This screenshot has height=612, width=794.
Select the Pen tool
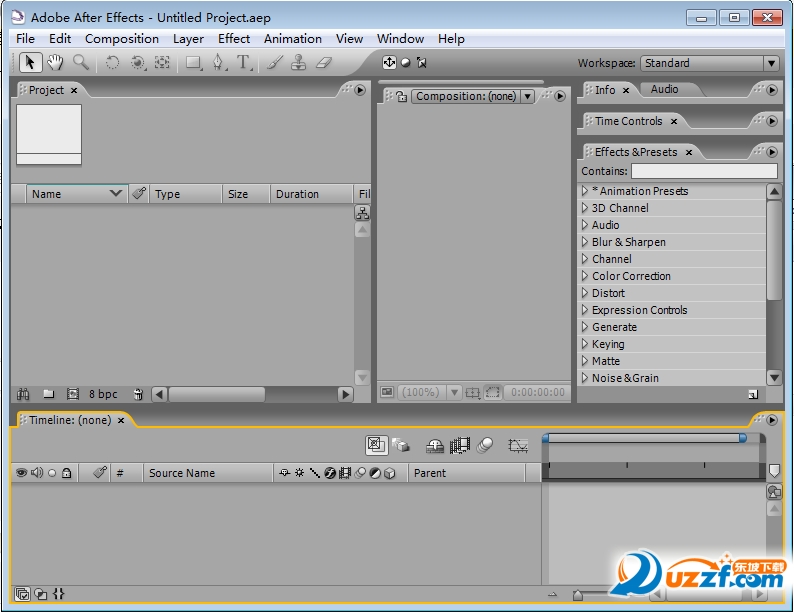pyautogui.click(x=218, y=63)
